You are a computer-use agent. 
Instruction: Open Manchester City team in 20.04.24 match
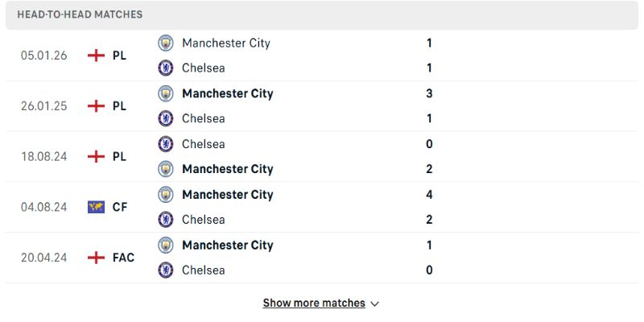(227, 245)
